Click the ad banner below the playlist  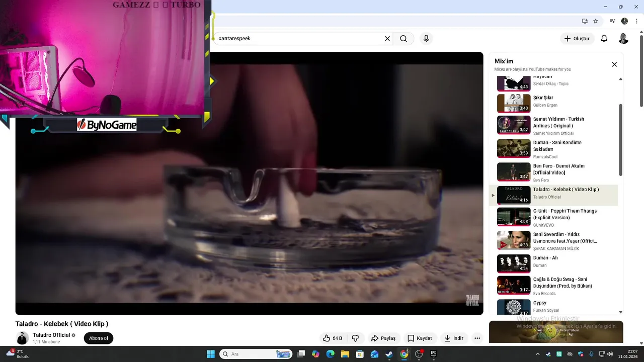(x=556, y=332)
